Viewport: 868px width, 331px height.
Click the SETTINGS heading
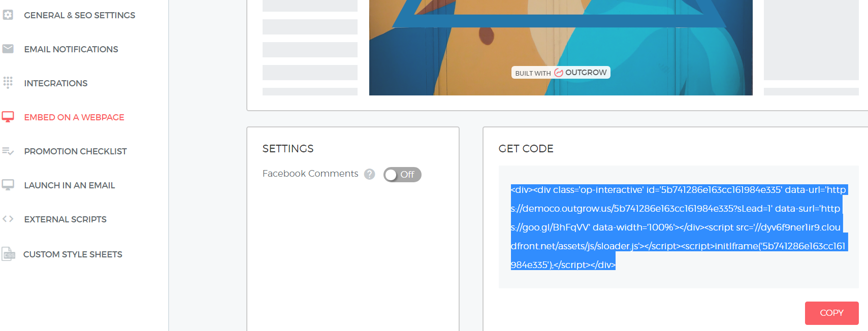coord(288,149)
